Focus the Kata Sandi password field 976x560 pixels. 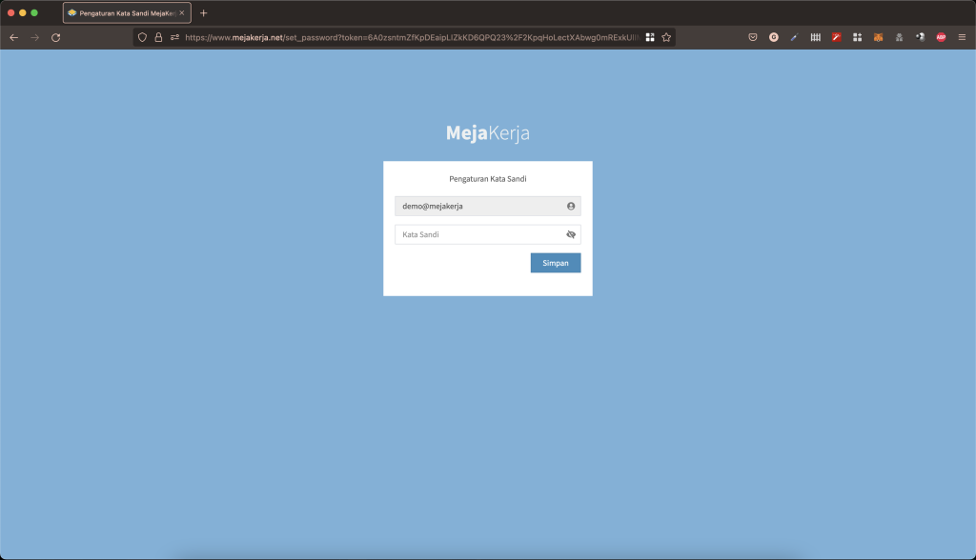(487, 234)
